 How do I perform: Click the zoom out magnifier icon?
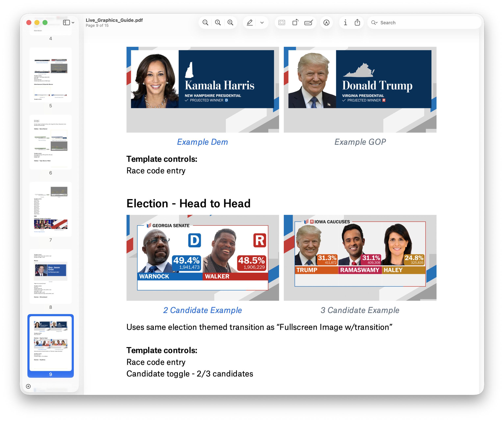(205, 23)
